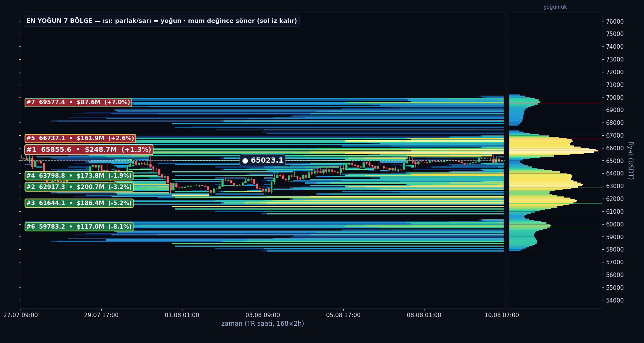Click the 66000 price tick label
The image size is (644, 343).
coord(615,148)
